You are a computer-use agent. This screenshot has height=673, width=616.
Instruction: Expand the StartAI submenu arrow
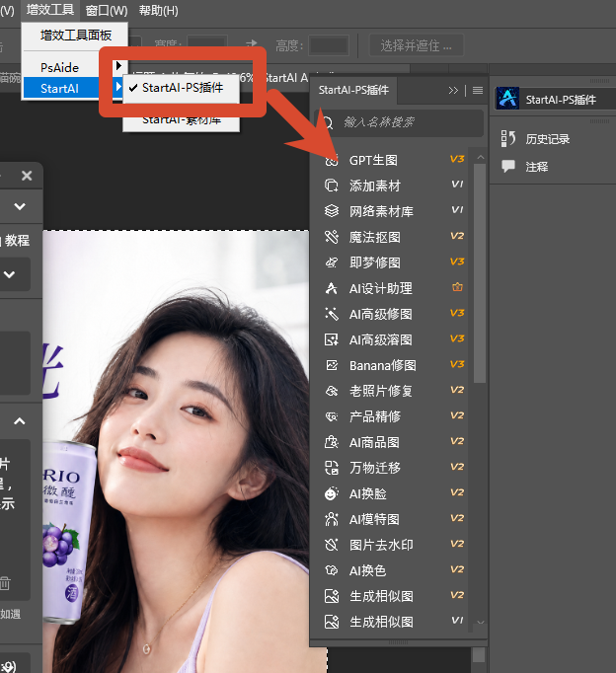[117, 87]
